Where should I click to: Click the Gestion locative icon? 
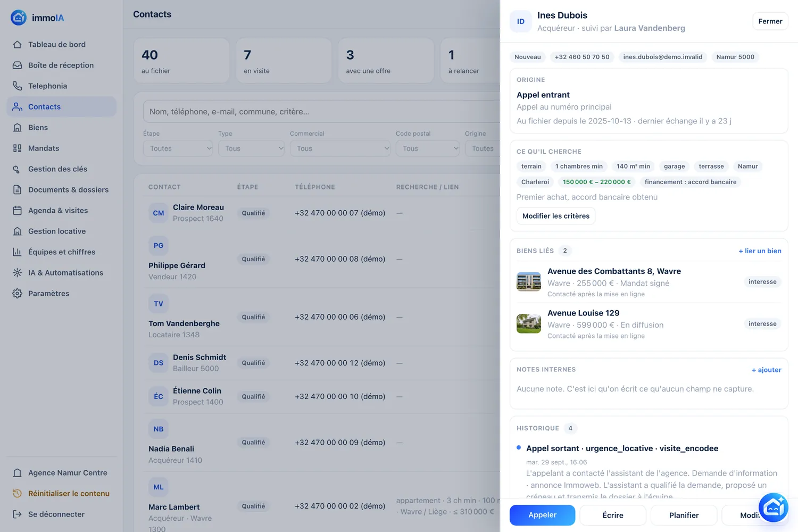point(18,231)
